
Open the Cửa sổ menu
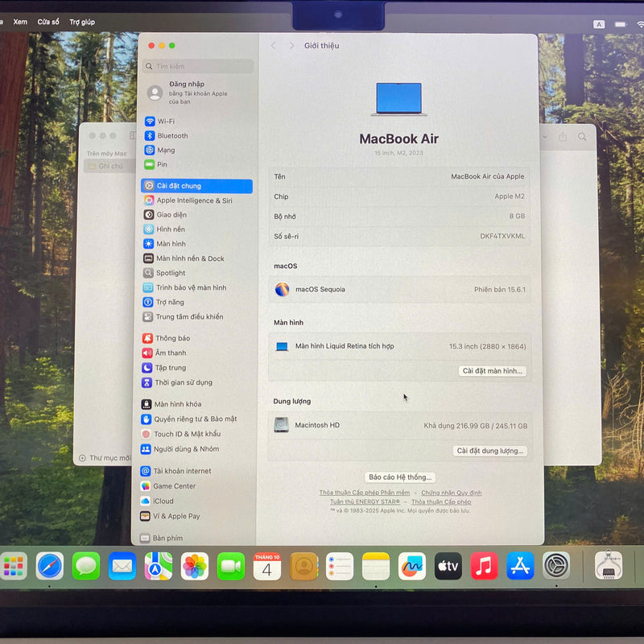pos(48,22)
